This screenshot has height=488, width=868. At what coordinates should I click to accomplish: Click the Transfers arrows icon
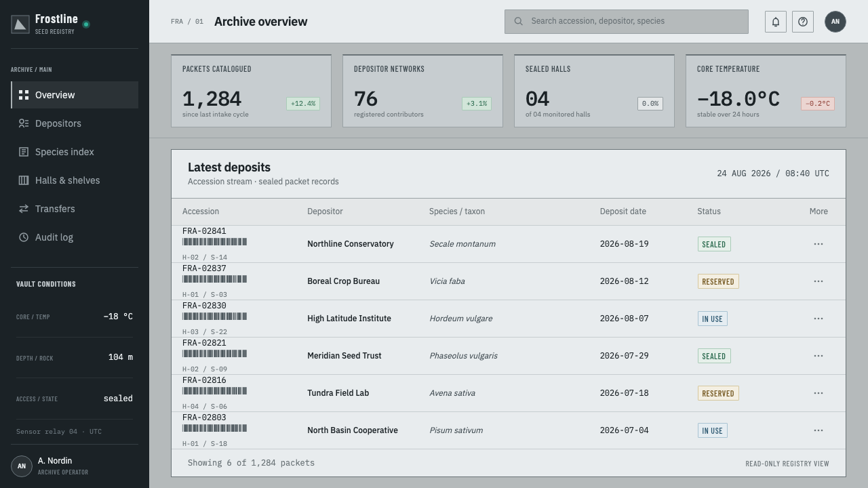click(x=24, y=209)
